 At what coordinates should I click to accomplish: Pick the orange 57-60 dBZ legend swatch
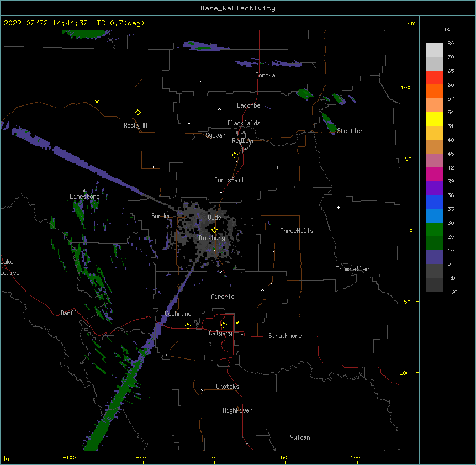coord(434,91)
